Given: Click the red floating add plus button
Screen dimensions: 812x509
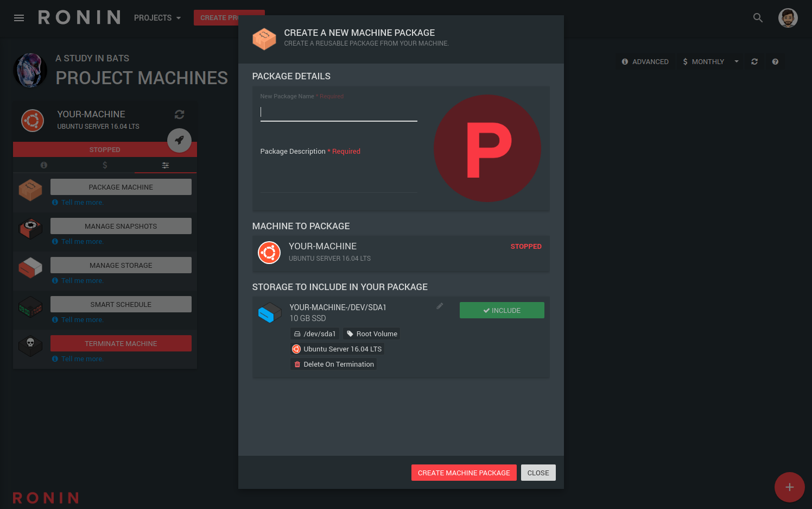Looking at the screenshot, I should (x=789, y=487).
